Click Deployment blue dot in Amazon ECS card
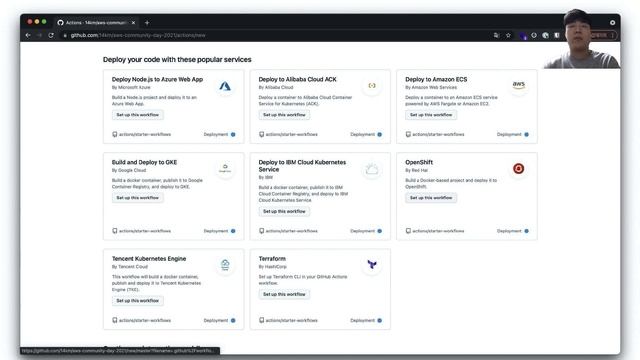Screen dimensions: 640x360 point(527,134)
